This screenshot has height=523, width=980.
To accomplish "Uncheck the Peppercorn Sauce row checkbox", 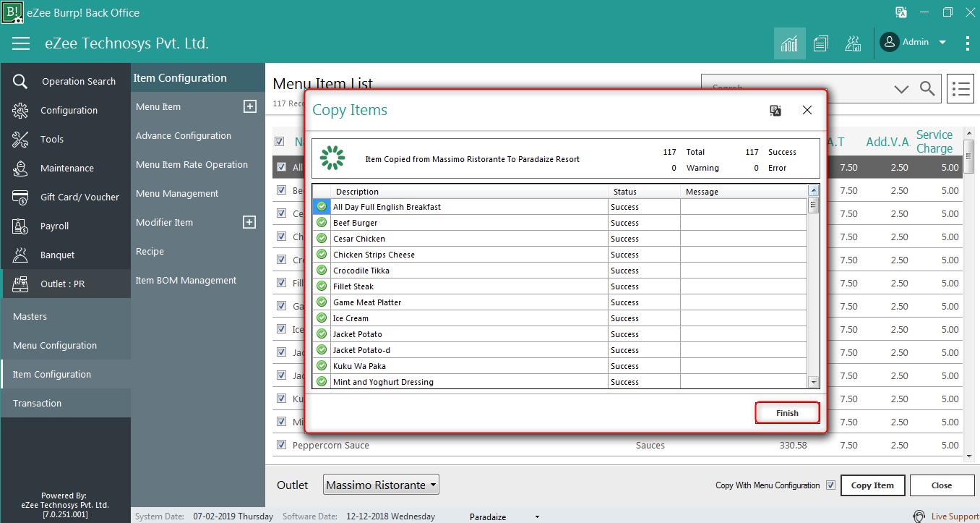I will [282, 445].
